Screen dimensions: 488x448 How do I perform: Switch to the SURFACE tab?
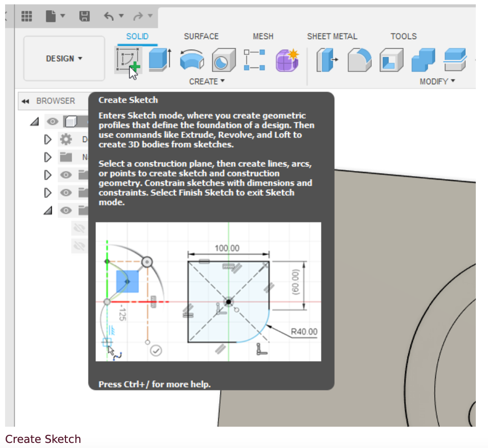(x=202, y=37)
